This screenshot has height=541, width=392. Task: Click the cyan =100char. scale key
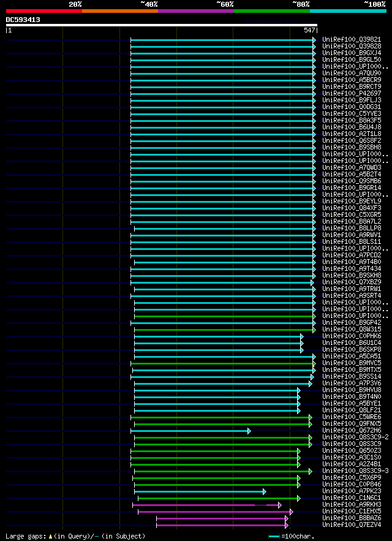click(x=274, y=537)
